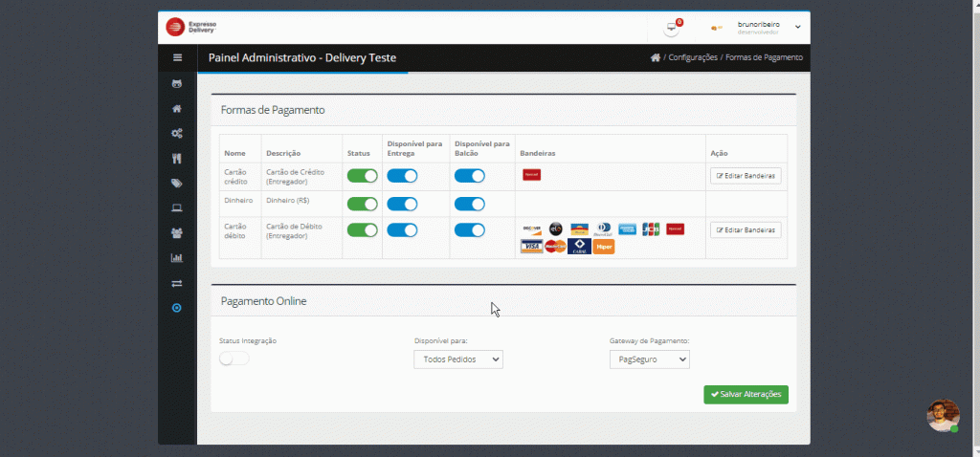The image size is (980, 457).
Task: Go to Configurações in the breadcrumb
Action: [693, 57]
